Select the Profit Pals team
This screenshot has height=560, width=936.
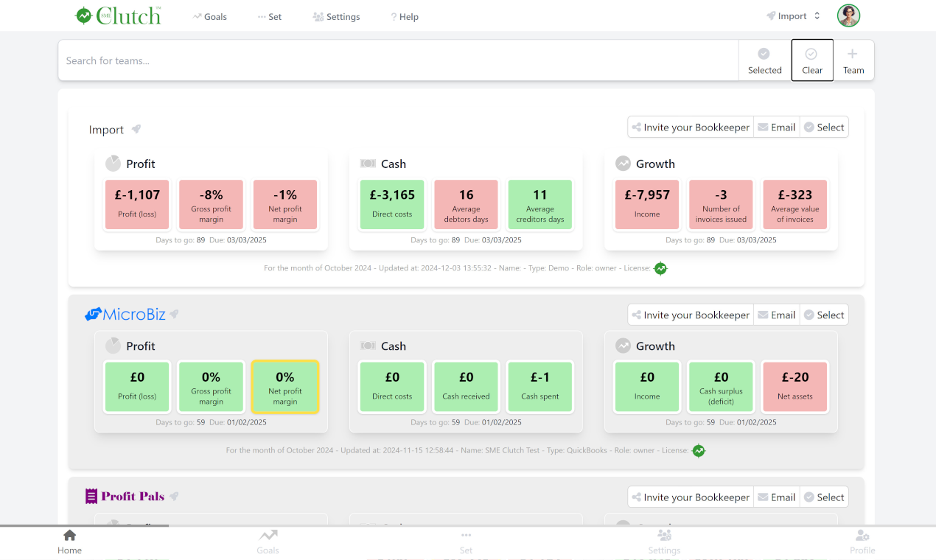[x=824, y=497]
